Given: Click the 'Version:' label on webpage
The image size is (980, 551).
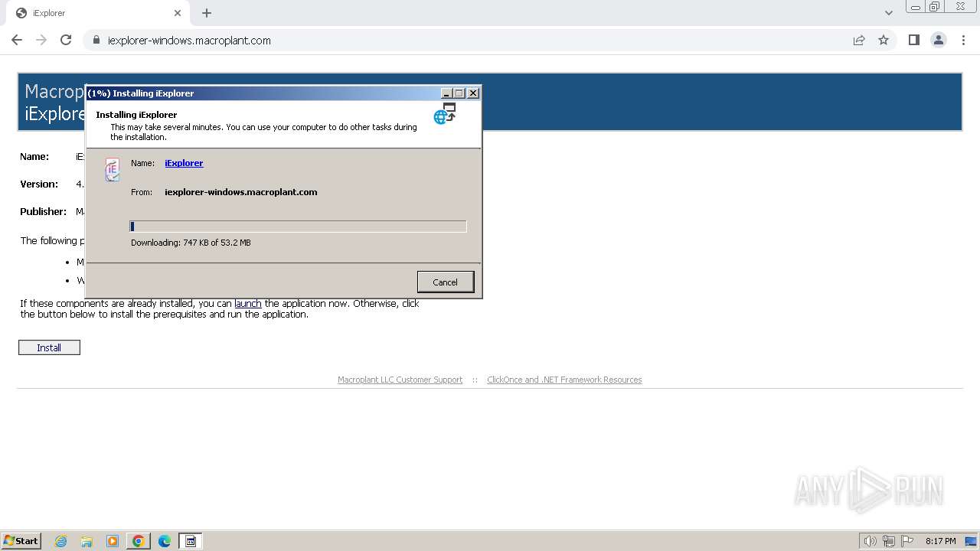Looking at the screenshot, I should pyautogui.click(x=39, y=184).
